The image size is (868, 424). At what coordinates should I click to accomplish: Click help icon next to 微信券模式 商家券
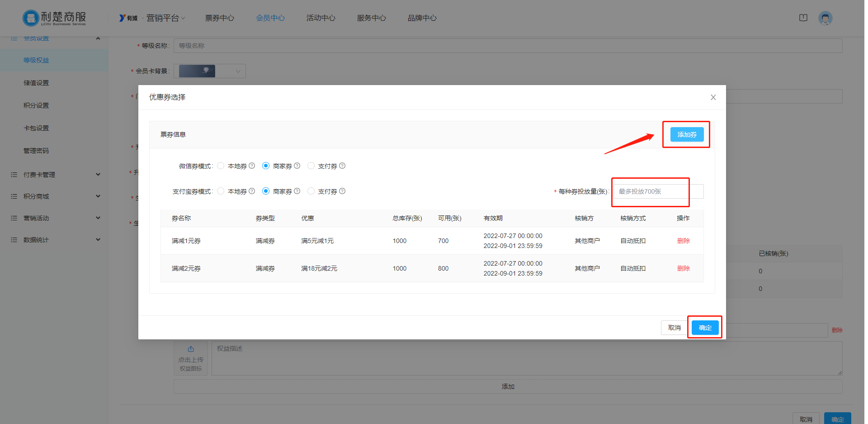click(x=297, y=166)
